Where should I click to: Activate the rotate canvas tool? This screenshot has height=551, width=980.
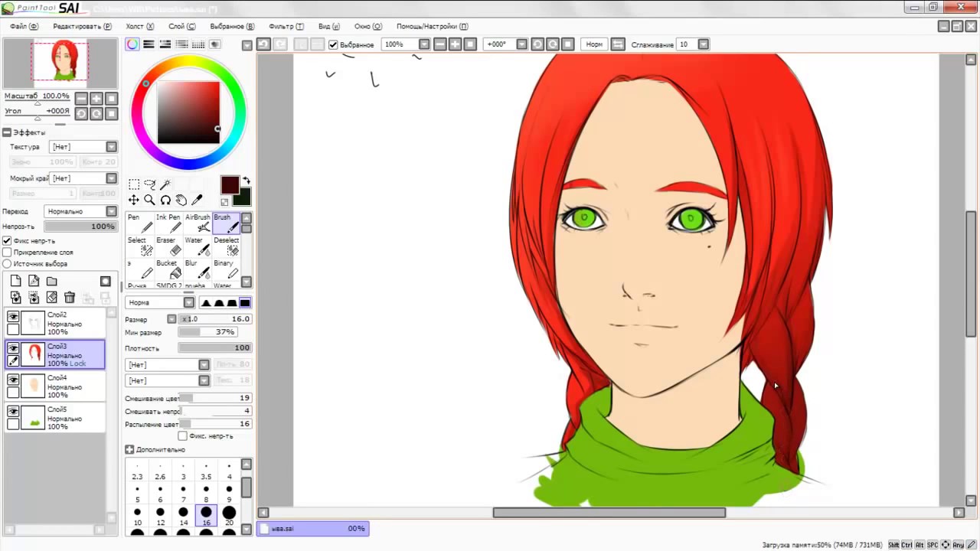click(x=165, y=200)
